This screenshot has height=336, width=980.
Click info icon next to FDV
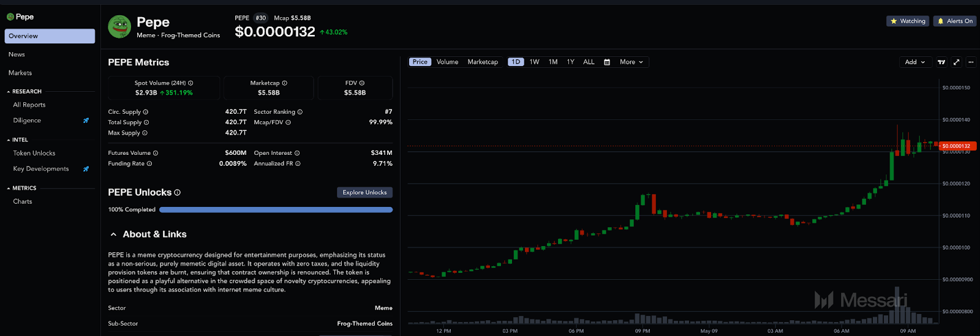click(x=362, y=83)
